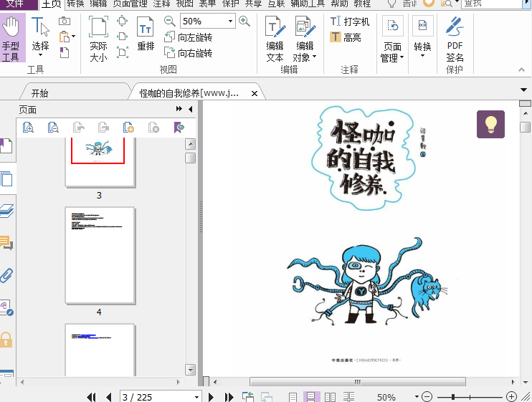Viewport: 532px width, 402px height.
Task: Set view to Actual Size (实际大小)
Action: [x=98, y=39]
